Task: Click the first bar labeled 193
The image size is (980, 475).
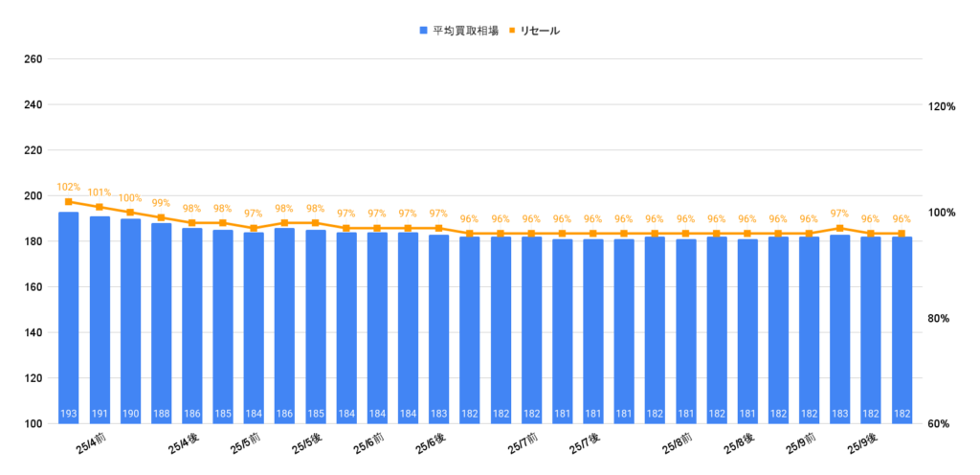Action: coord(69,316)
